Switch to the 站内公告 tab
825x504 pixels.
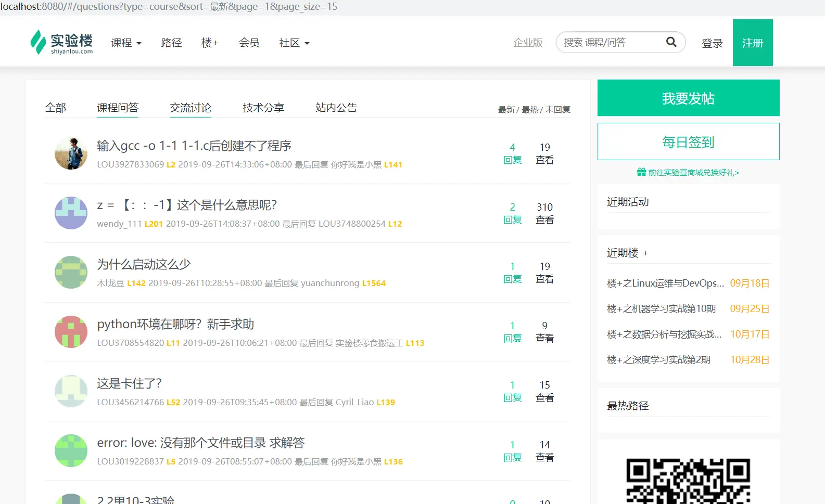coord(336,108)
